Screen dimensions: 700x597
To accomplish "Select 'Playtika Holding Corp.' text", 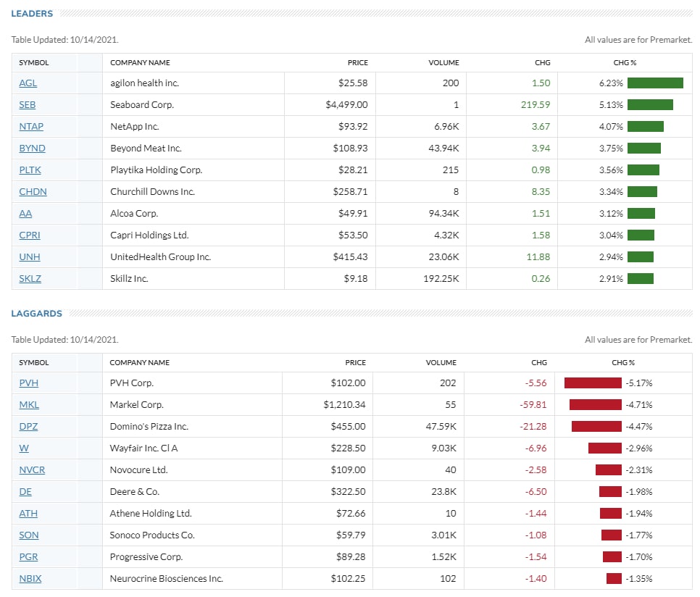I will tap(157, 170).
